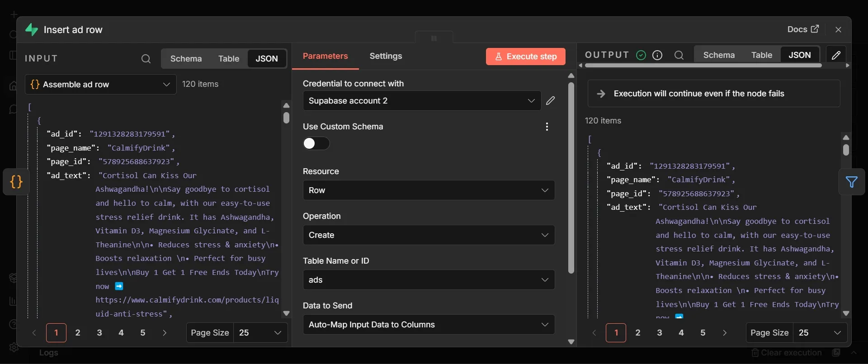Go to next output page arrow
Viewport: 868px width, 364px height.
click(725, 333)
